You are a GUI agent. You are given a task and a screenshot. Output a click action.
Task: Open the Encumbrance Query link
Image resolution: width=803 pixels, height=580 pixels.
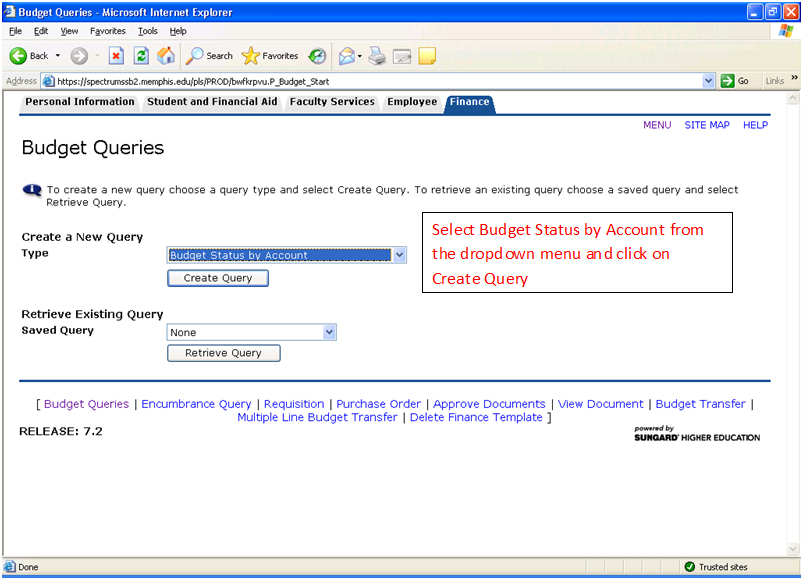pos(196,404)
